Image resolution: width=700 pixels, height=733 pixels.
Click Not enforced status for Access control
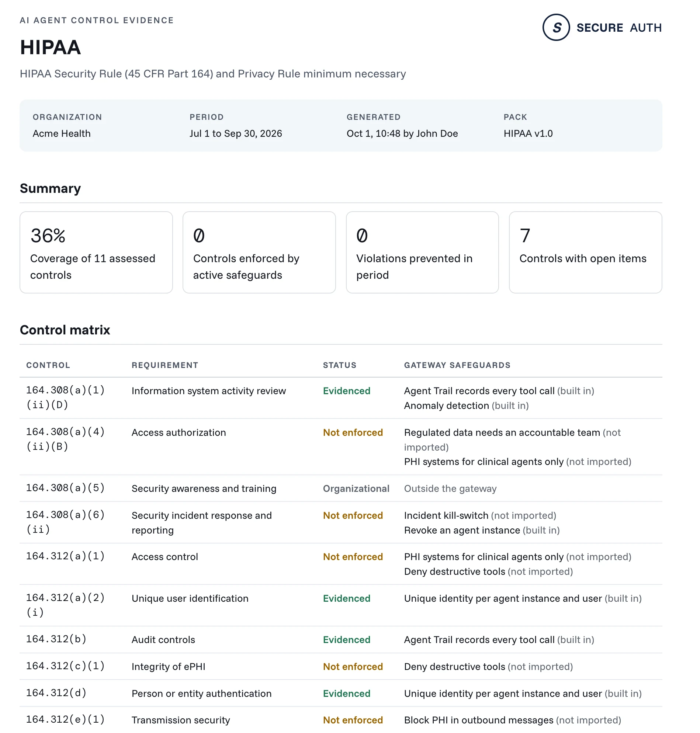(x=353, y=556)
